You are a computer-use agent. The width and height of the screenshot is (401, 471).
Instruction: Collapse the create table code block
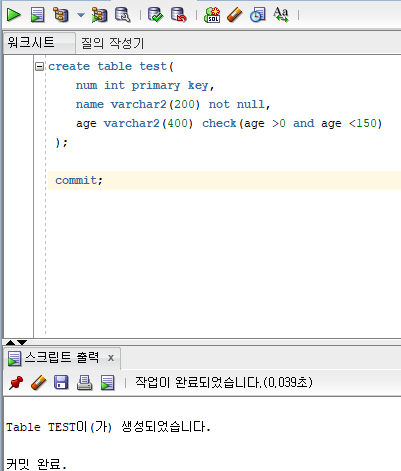39,67
